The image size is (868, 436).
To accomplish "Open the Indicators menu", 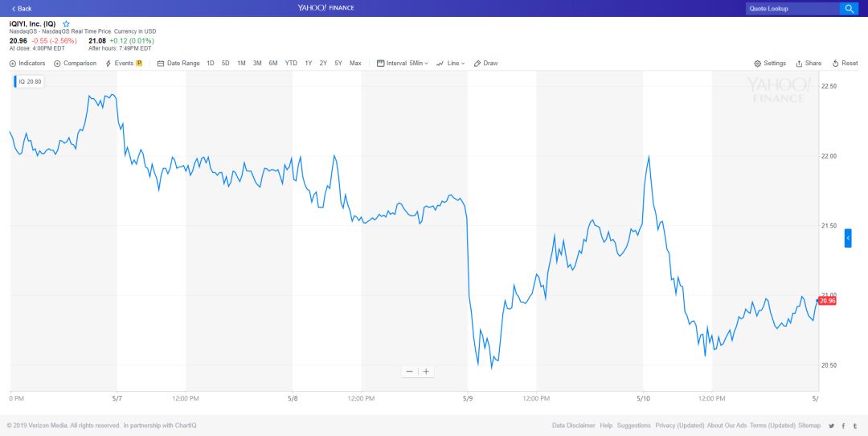I will (x=27, y=64).
